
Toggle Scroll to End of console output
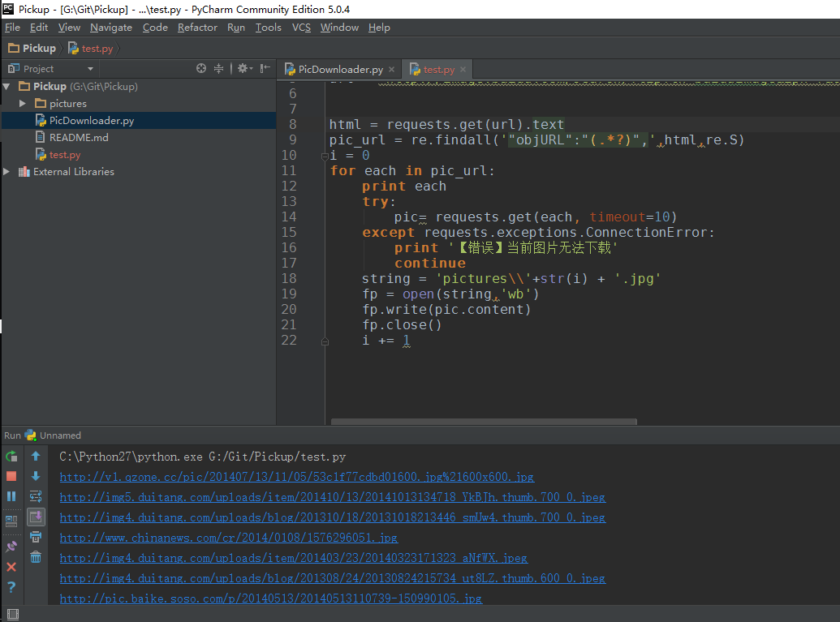tap(36, 517)
